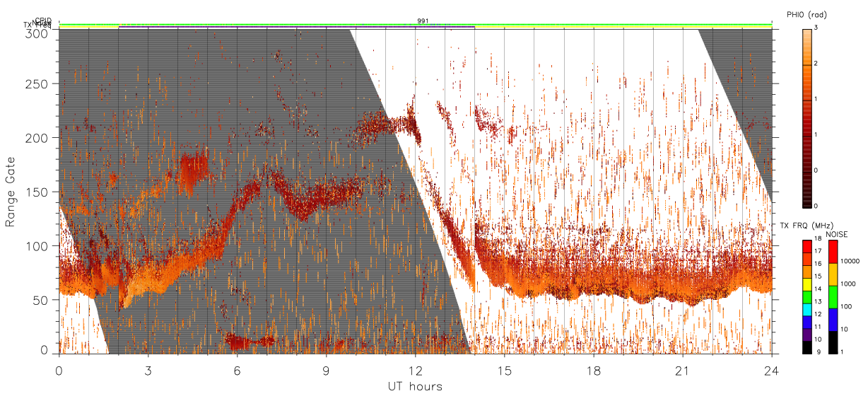The height and width of the screenshot is (401, 868).
Task: Click the "991" label above the plot
Action: click(423, 21)
